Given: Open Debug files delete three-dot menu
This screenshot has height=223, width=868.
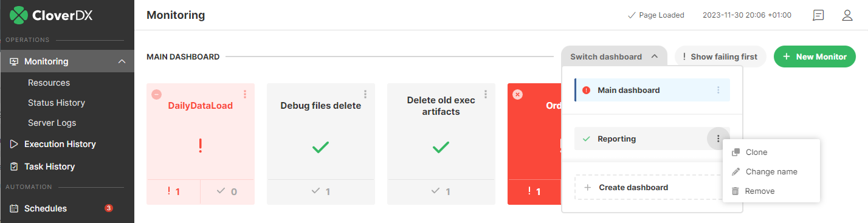Looking at the screenshot, I should coord(365,94).
